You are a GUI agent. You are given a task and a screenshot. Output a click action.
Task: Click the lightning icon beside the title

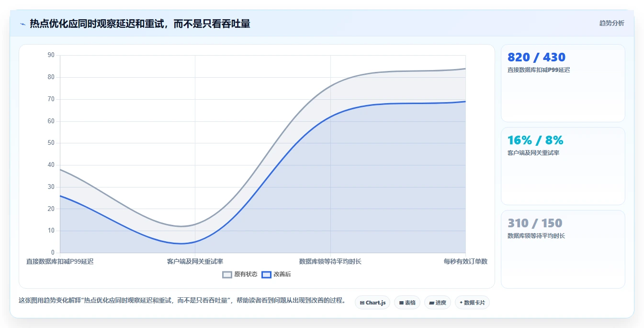[x=23, y=24]
